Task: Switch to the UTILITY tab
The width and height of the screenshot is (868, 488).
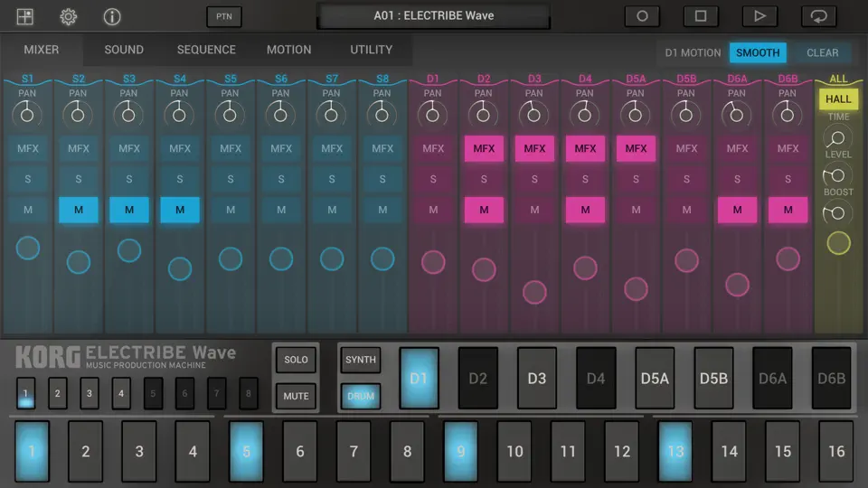Action: coord(372,50)
